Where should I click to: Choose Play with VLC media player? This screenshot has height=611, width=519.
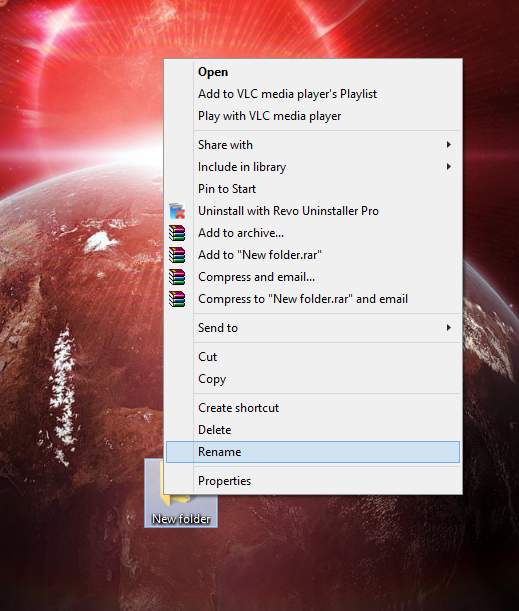coord(313,116)
